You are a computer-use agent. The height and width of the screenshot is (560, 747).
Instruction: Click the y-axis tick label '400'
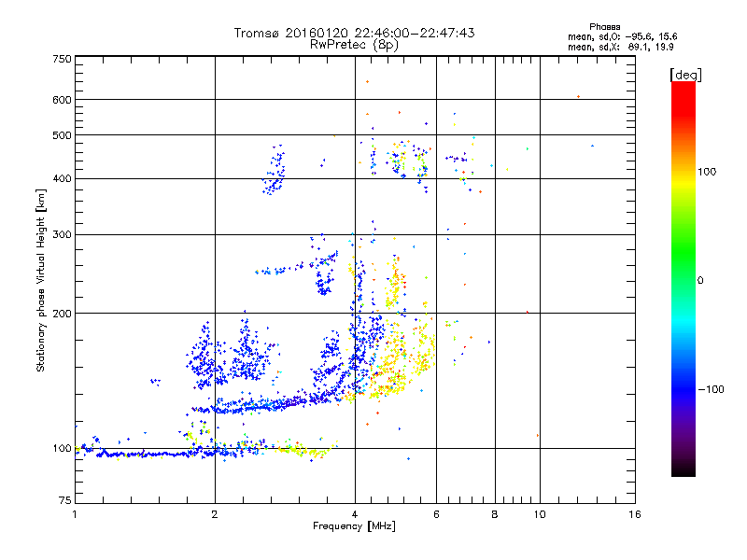point(62,178)
